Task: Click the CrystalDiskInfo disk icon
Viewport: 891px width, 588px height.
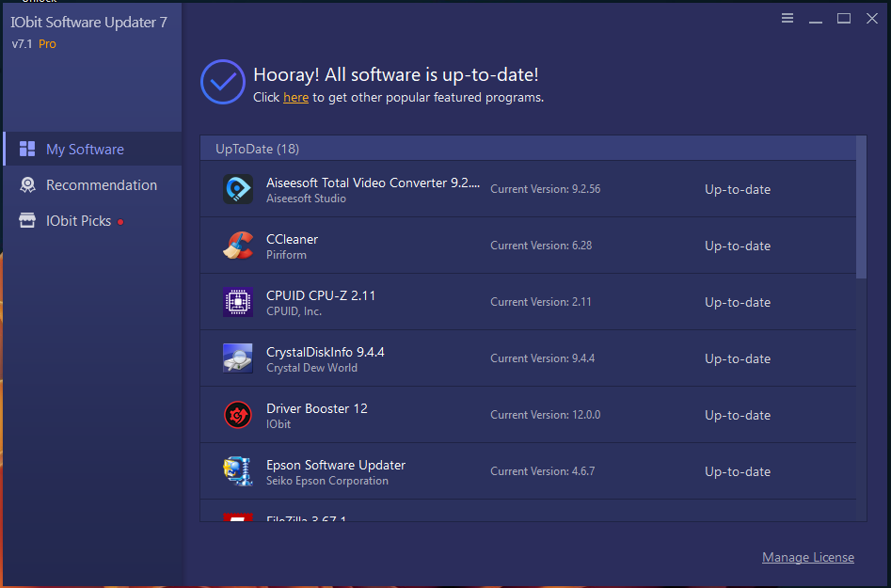Action: pos(237,358)
